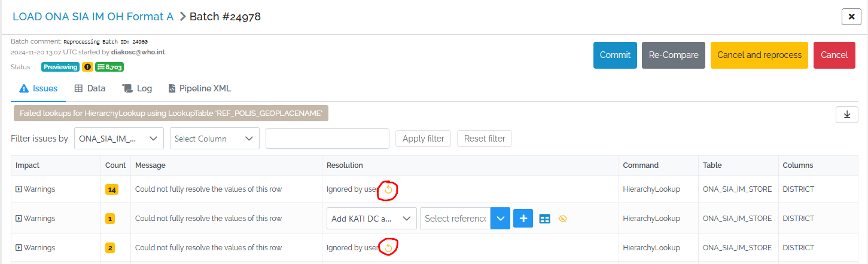Undo ignore on the 14-count warning row
This screenshot has width=868, height=264.
[389, 189]
